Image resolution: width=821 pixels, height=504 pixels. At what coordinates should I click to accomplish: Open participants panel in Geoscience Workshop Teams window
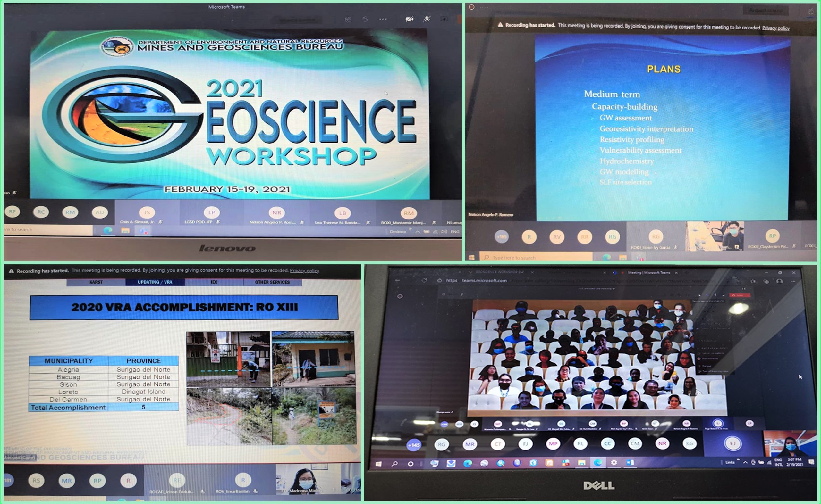click(348, 19)
